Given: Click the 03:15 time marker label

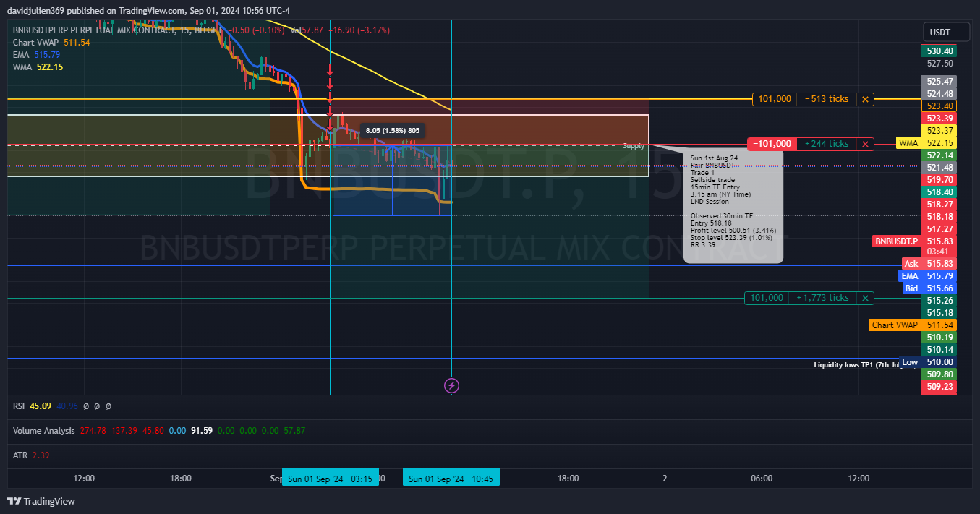Looking at the screenshot, I should [x=330, y=479].
